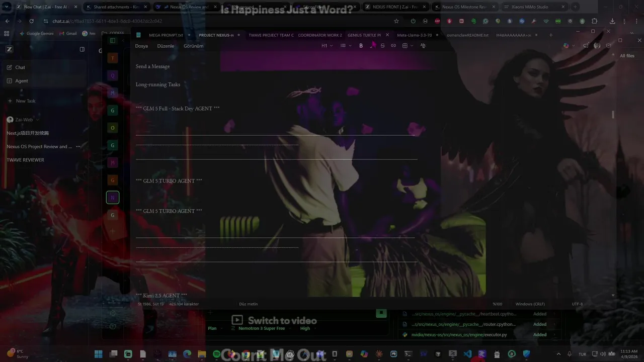Screen dimensions: 644x362
Task: Open the Düzenle menu
Action: click(166, 46)
